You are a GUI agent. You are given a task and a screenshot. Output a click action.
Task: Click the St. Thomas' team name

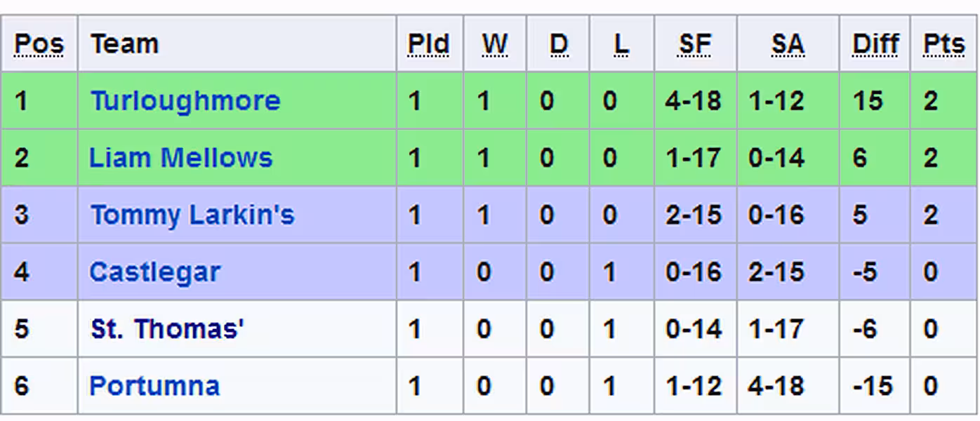pyautogui.click(x=167, y=329)
